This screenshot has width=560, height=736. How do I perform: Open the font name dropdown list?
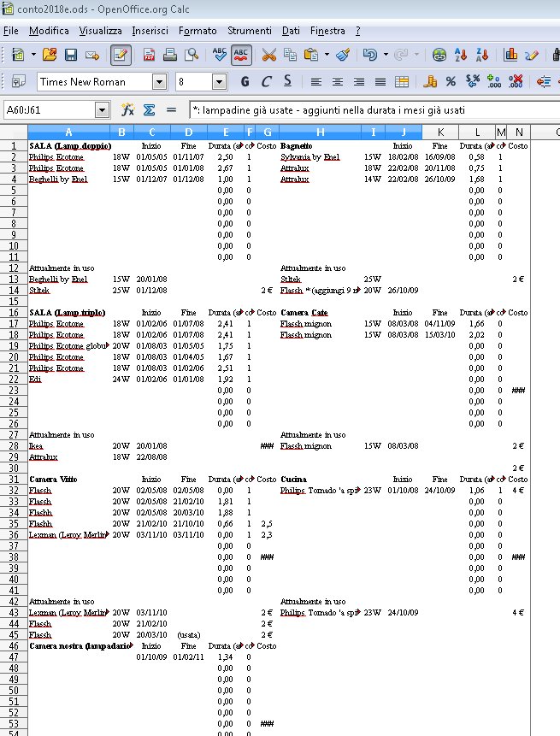159,82
